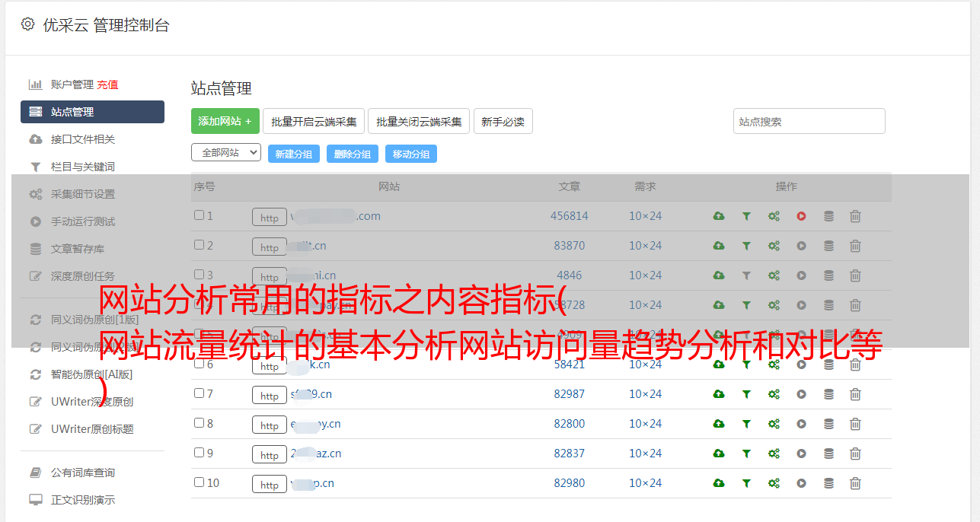Click the article count 456814
The height and width of the screenshot is (522, 980).
[570, 216]
